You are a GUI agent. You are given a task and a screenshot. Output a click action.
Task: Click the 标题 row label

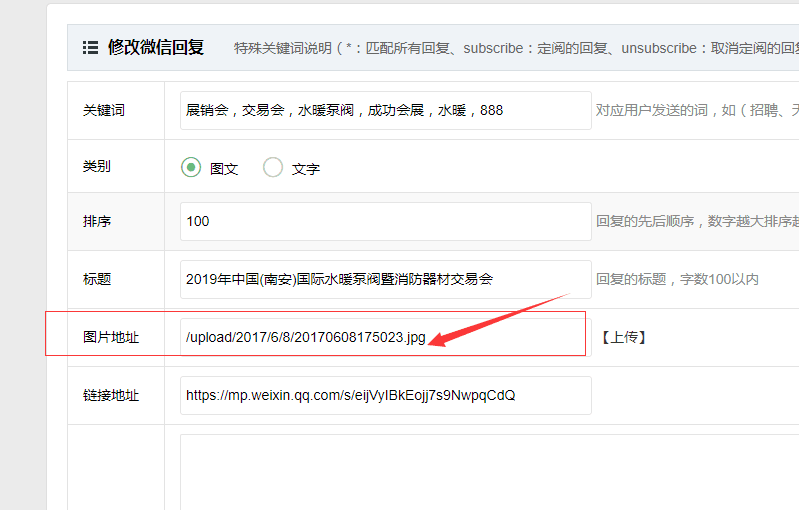(97, 280)
